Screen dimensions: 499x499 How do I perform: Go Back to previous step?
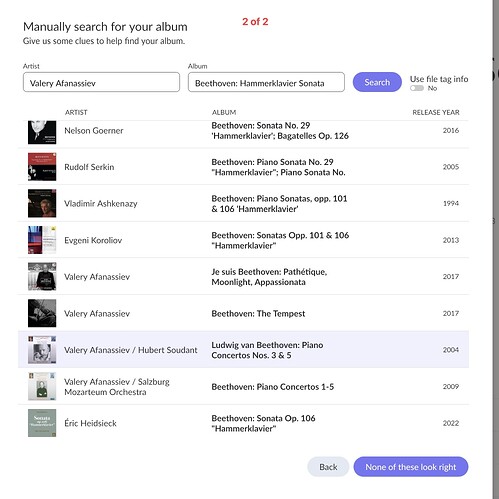pos(328,467)
